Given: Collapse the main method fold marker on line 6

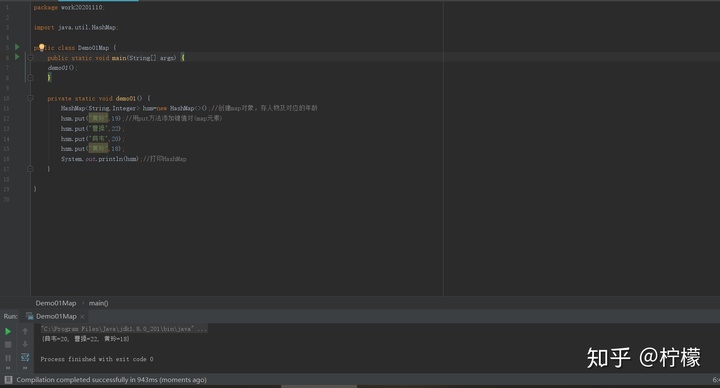Looking at the screenshot, I should (30, 58).
